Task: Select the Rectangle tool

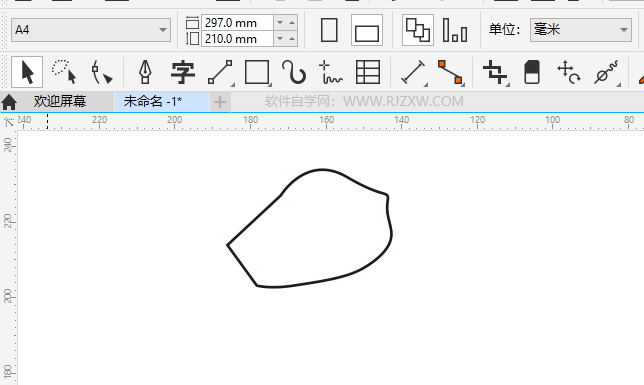Action: 257,72
